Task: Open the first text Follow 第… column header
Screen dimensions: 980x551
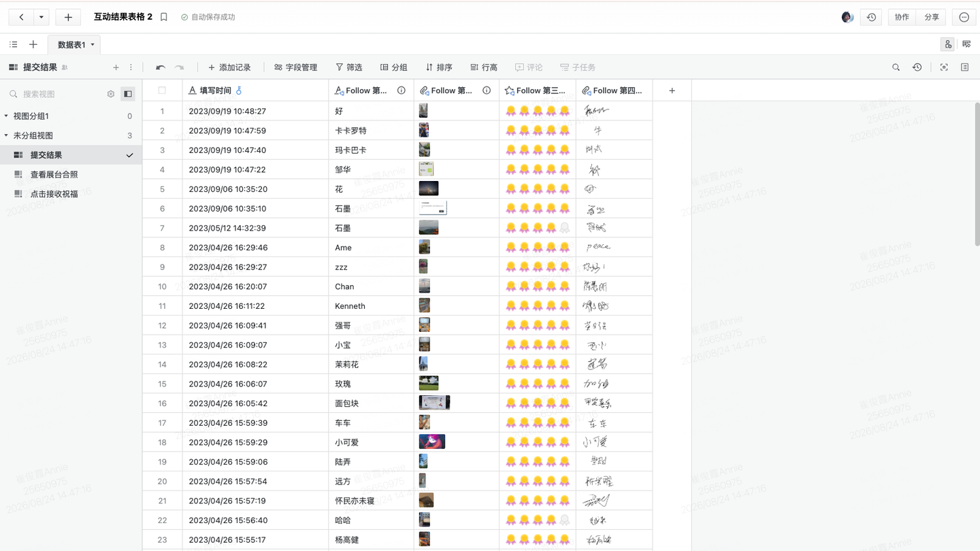Action: [x=371, y=90]
